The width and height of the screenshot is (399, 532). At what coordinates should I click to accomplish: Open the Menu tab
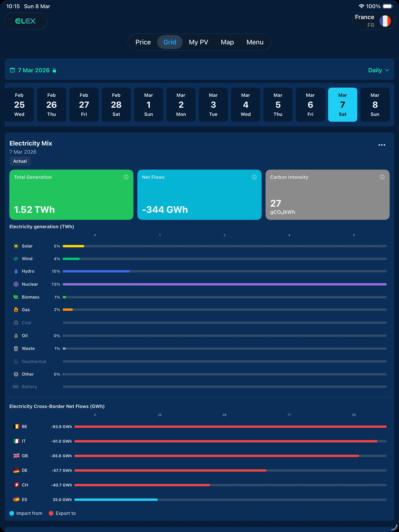255,42
